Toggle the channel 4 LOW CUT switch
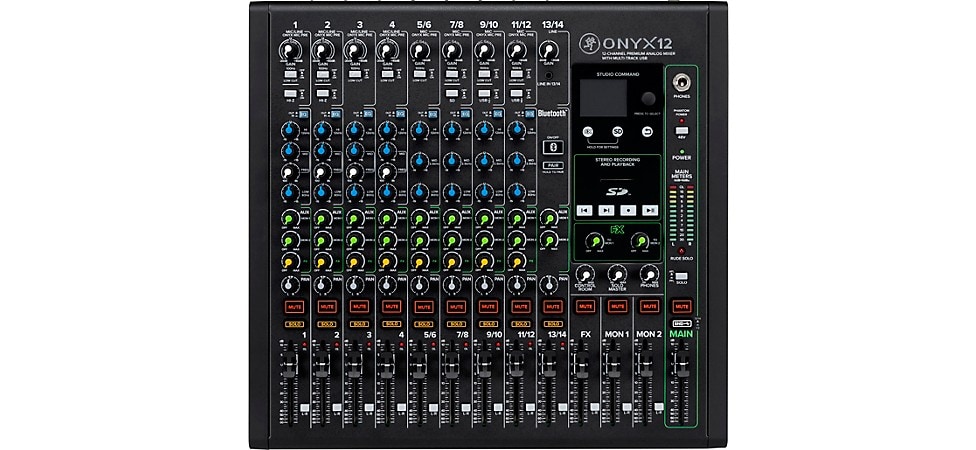Viewport: 976px width, 450px height. [x=387, y=74]
